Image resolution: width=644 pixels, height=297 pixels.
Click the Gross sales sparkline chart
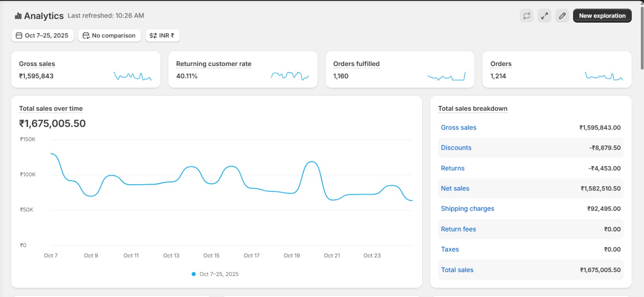click(132, 76)
